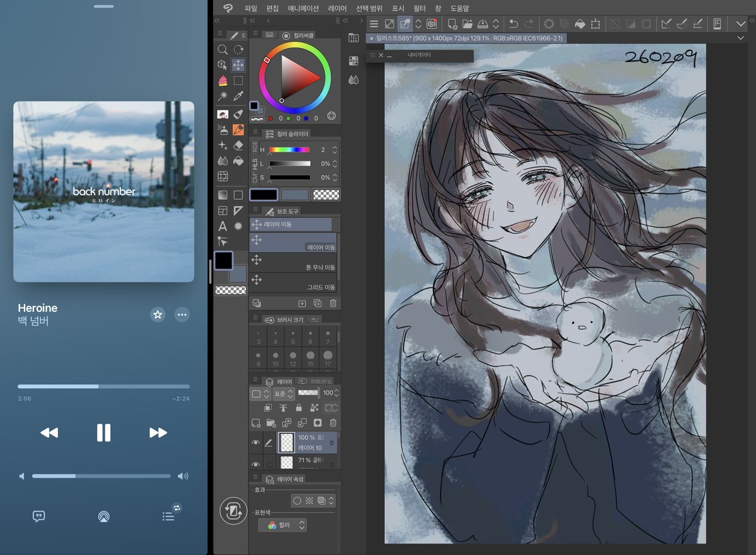Viewport: 756px width, 555px height.
Task: Toggle border effect circle in layer property
Action: point(297,501)
